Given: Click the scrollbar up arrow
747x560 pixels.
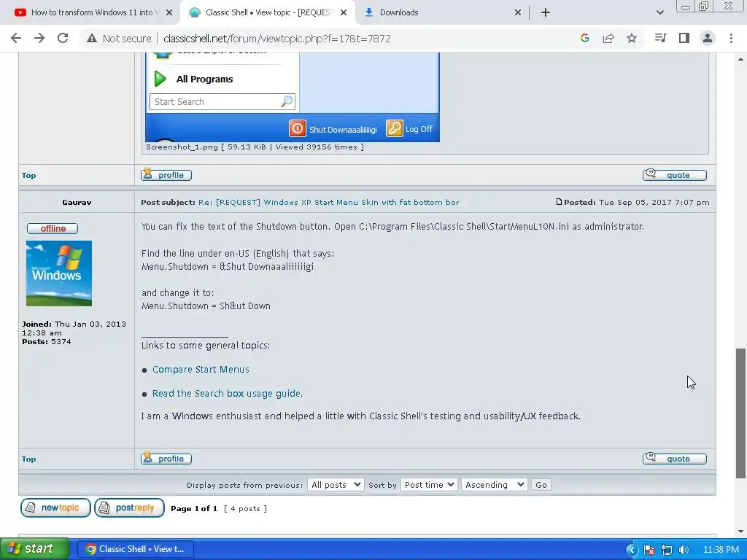Looking at the screenshot, I should pos(740,59).
